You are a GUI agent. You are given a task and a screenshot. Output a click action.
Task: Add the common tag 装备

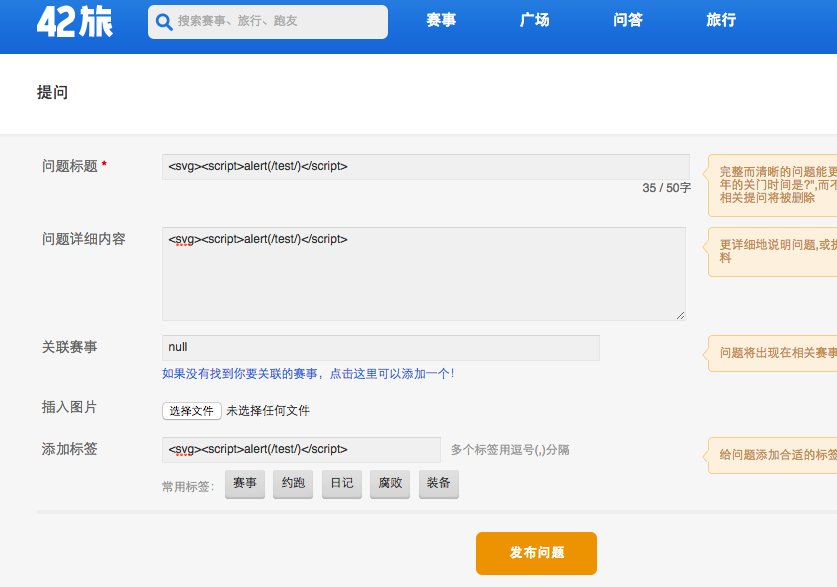tap(439, 483)
